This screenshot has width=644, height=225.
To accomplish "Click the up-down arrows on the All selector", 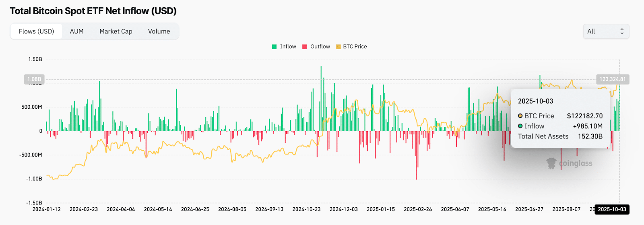I will (622, 31).
